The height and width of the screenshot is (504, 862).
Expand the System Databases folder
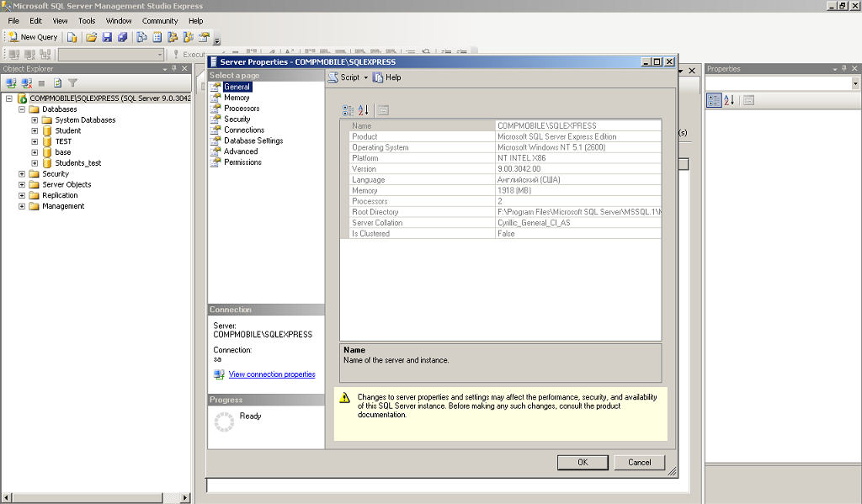[35, 119]
